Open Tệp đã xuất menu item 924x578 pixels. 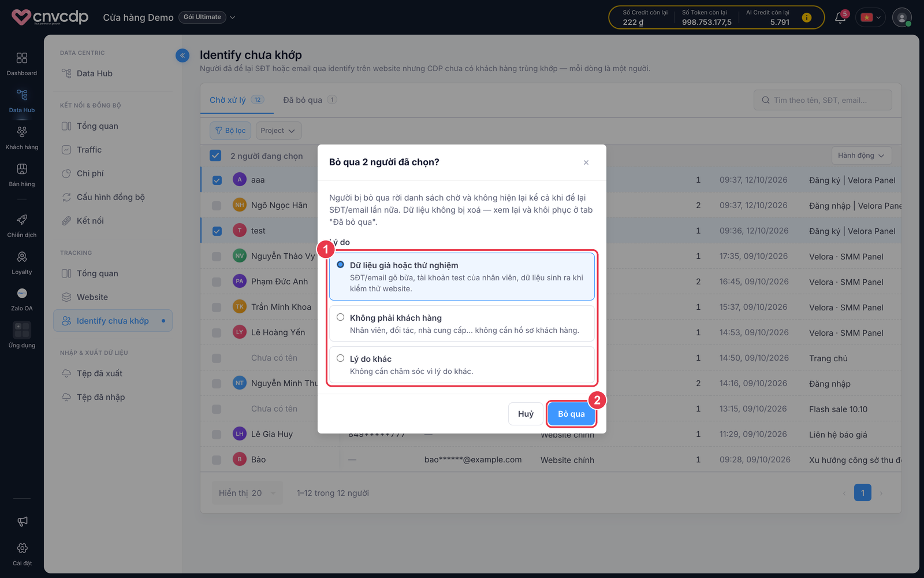[x=100, y=373]
